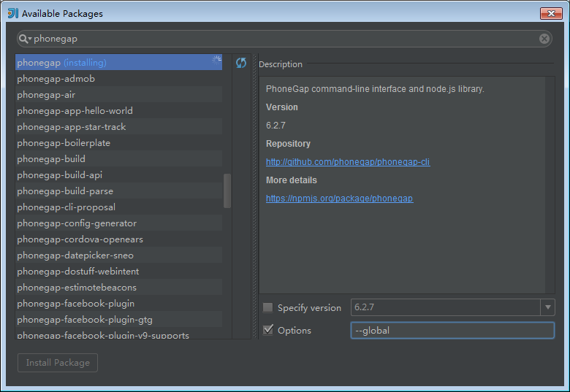Click the package list scrollbar thumb
Image resolution: width=570 pixels, height=392 pixels.
227,191
